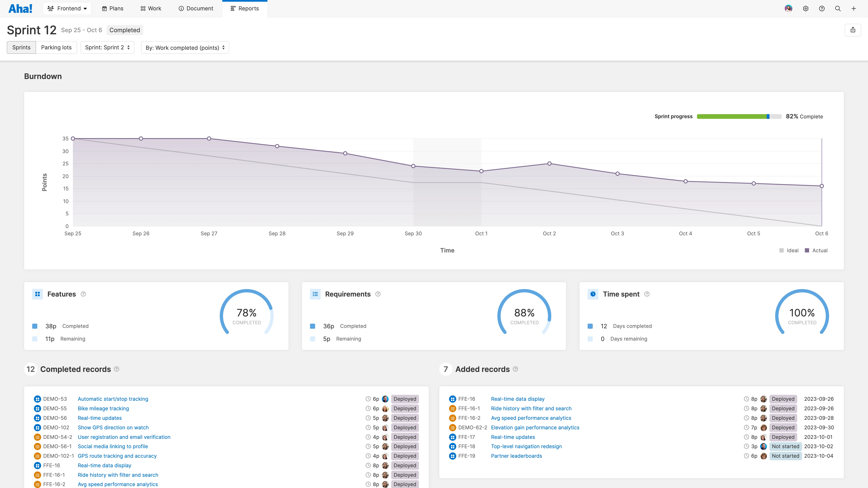Click your profile avatar

coord(788,8)
